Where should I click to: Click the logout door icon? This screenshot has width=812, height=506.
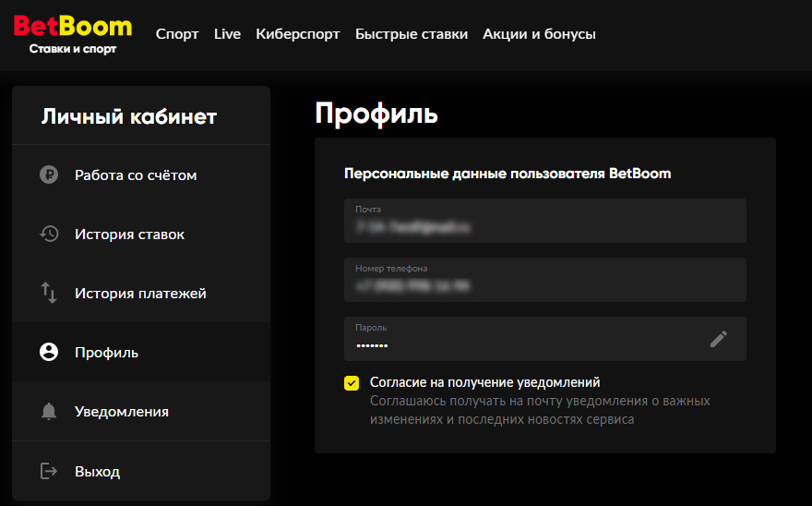pyautogui.click(x=49, y=471)
